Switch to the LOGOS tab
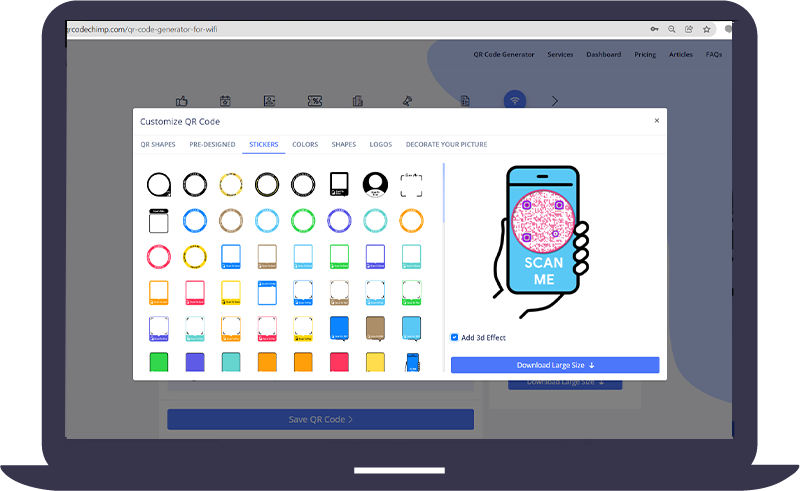The height and width of the screenshot is (491, 800). [381, 144]
